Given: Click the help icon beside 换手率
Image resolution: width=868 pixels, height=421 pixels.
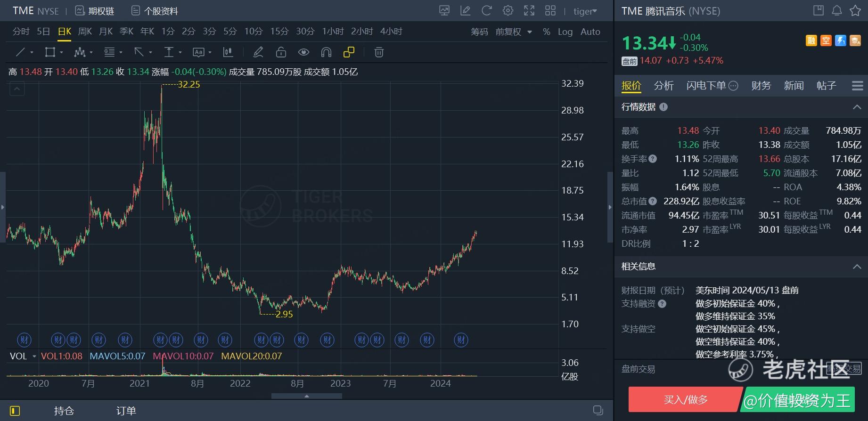Looking at the screenshot, I should pos(653,159).
